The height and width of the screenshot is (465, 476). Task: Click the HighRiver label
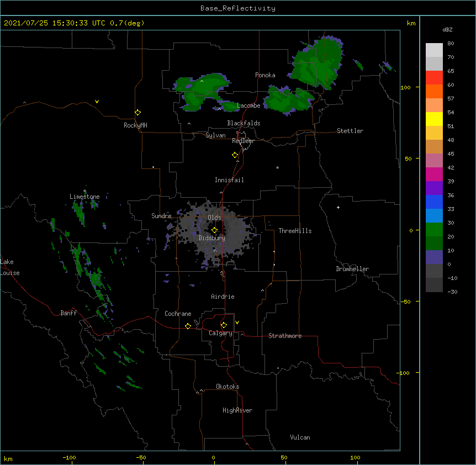(x=237, y=410)
